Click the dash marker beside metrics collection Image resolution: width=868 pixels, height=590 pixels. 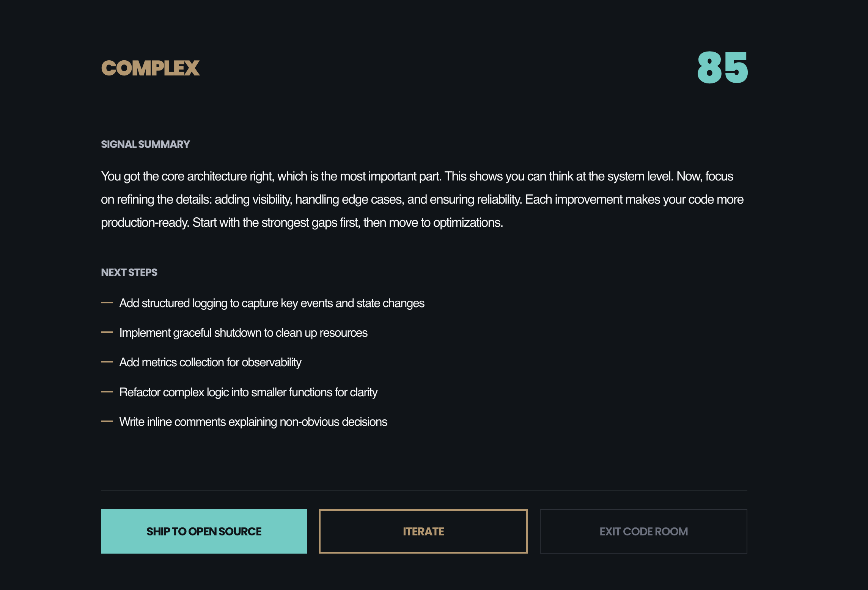click(x=107, y=361)
